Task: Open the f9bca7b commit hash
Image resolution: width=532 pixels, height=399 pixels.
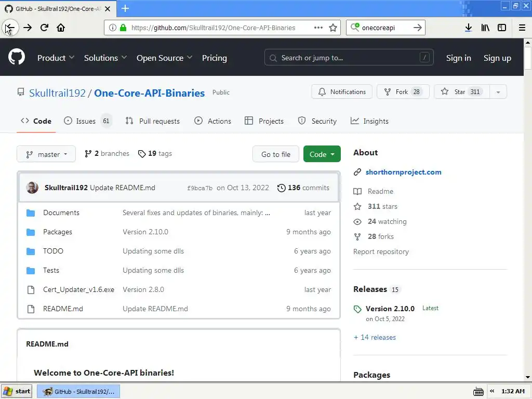Action: (x=200, y=188)
